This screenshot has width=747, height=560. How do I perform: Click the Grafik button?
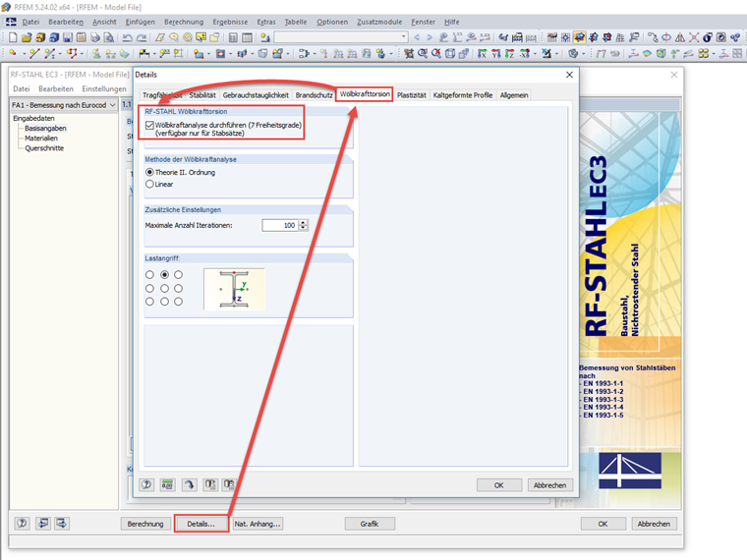[x=370, y=524]
